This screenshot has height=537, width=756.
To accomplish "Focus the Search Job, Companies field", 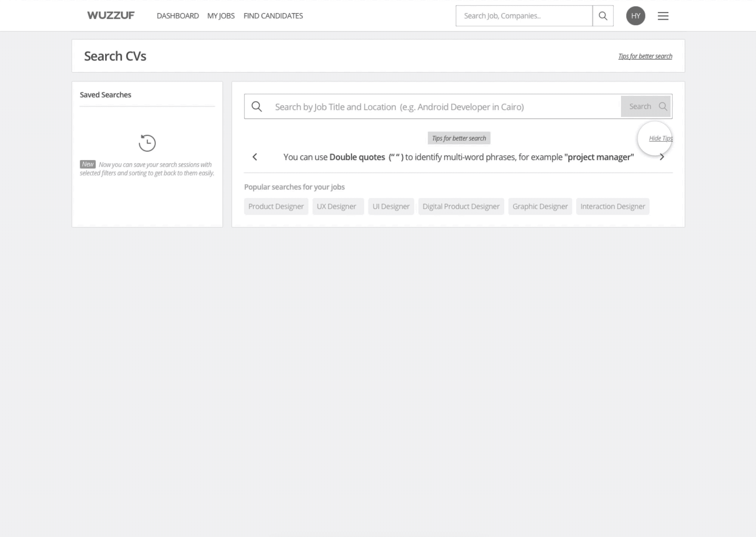I will click(x=524, y=16).
